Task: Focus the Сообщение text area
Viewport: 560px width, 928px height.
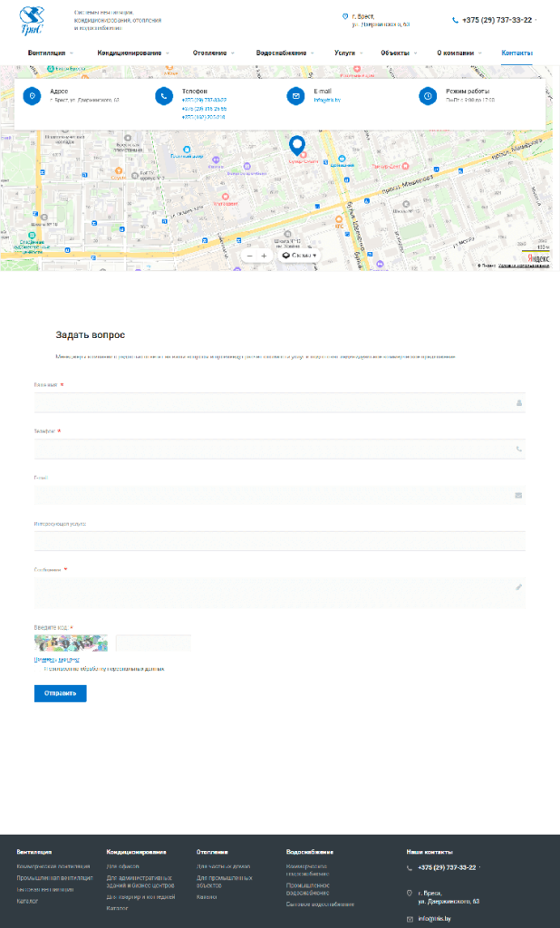Action: coord(279,593)
